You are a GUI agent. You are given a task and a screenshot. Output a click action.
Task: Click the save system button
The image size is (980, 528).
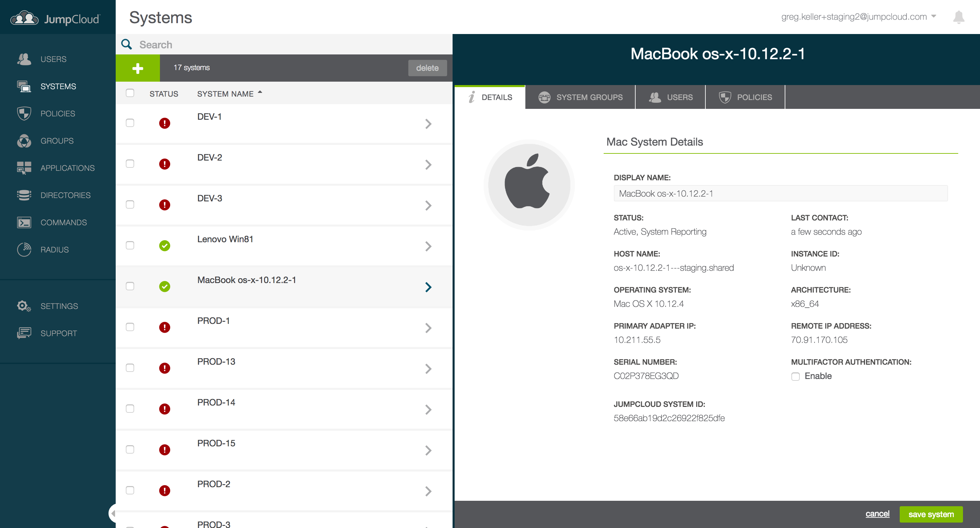point(931,514)
